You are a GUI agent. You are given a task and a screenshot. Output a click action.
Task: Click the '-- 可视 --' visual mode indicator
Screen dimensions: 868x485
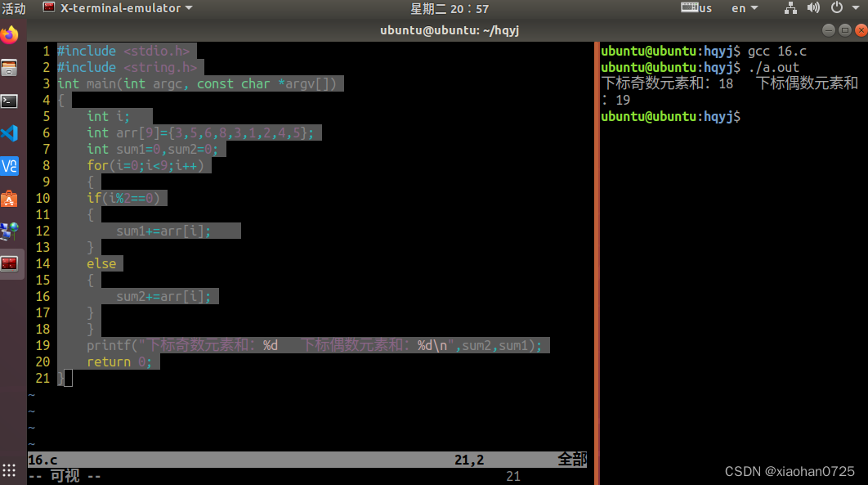point(65,476)
